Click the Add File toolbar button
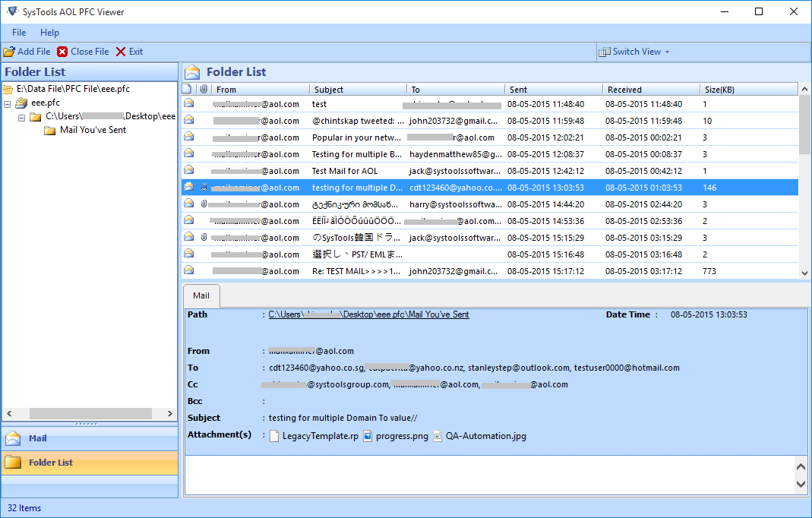812x518 pixels. click(x=27, y=52)
